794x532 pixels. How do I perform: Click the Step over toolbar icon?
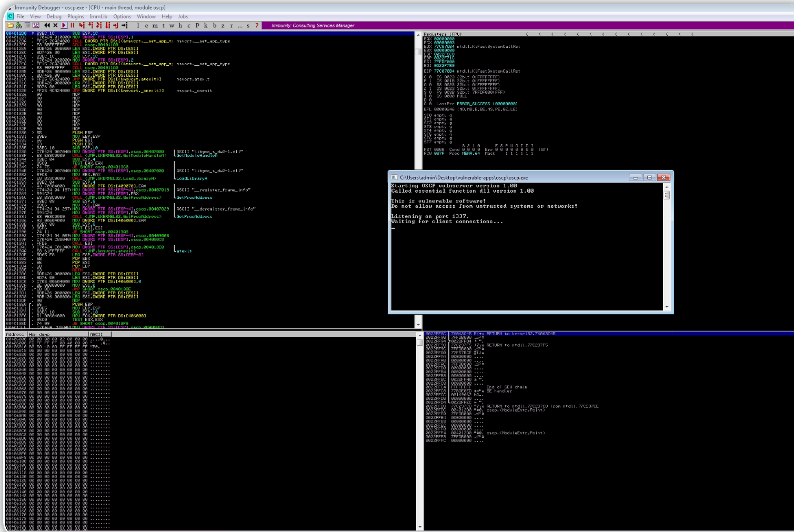coord(91,25)
